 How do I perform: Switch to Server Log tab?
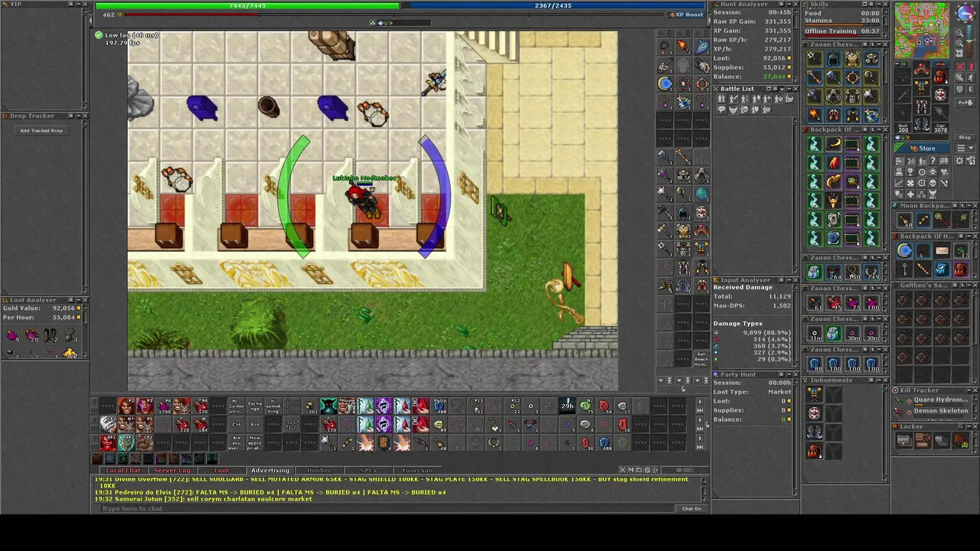[172, 470]
